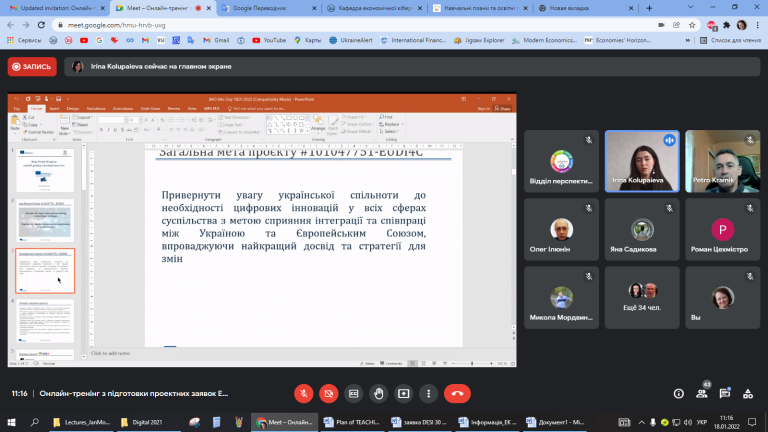Screen dimensions: 768x432
Task: Select the Irina Kolupaieva video tile
Action: click(642, 161)
